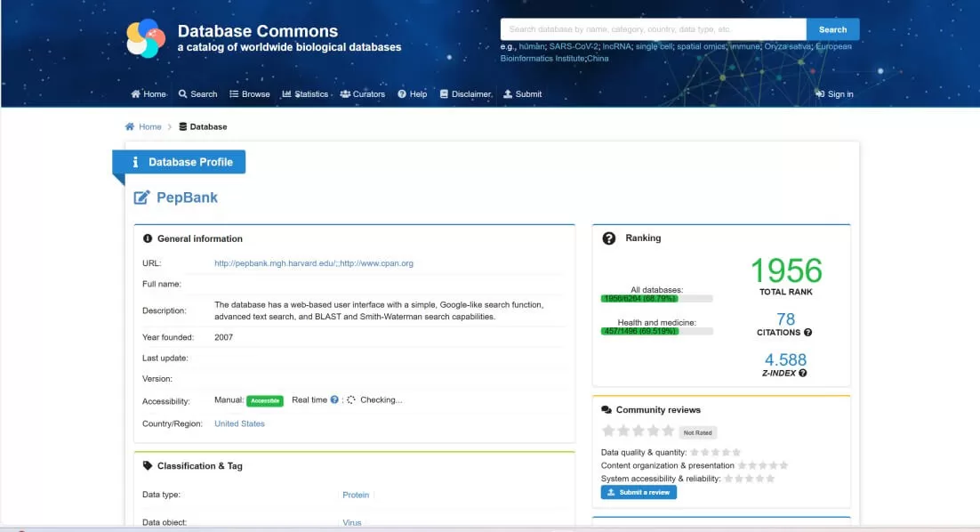Click the 4.588 z-index value
The width and height of the screenshot is (980, 532).
785,360
